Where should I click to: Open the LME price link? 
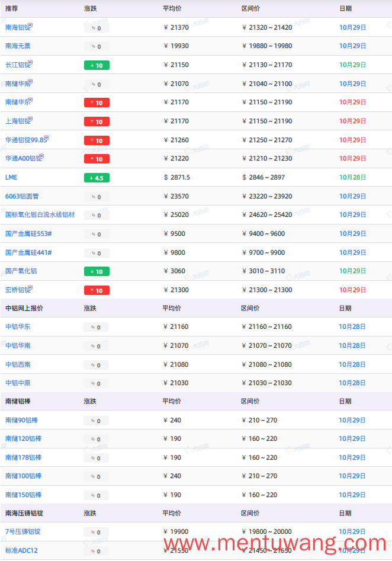click(x=11, y=177)
